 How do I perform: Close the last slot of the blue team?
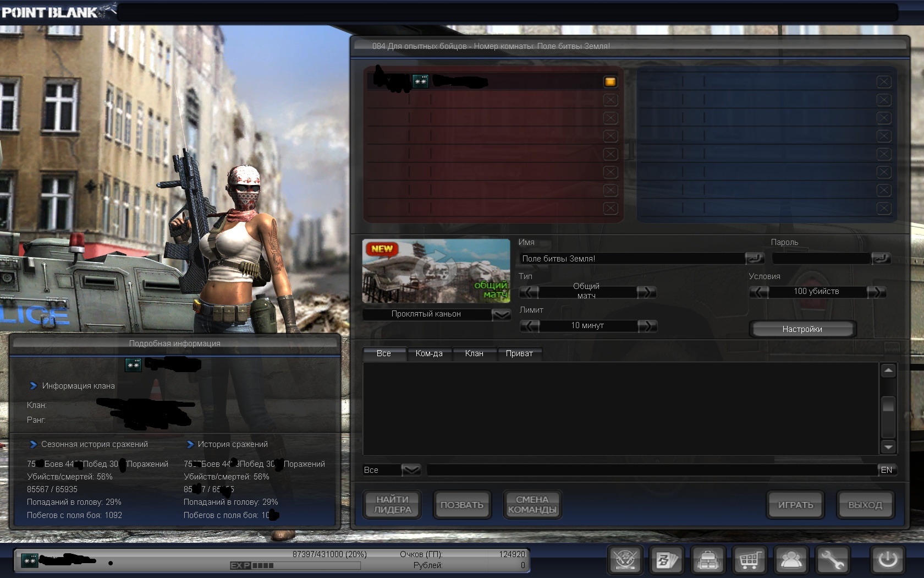pyautogui.click(x=884, y=209)
